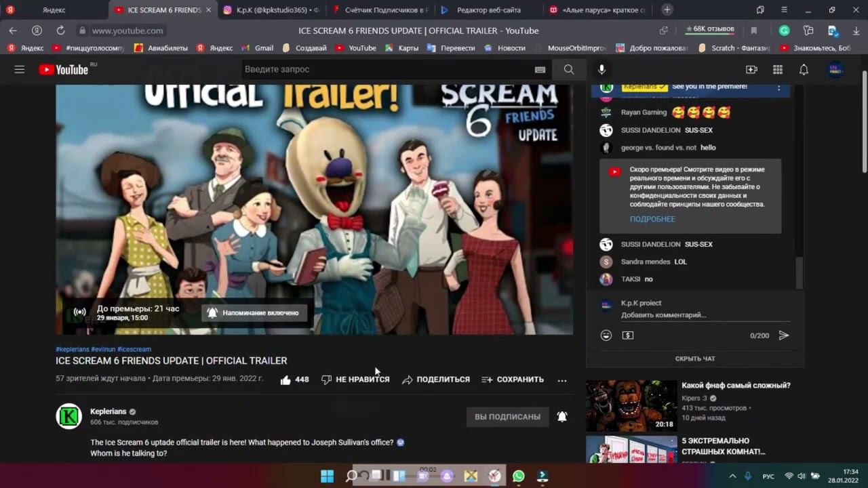Open the on-screen keyboard in search box
The image size is (868, 488).
coord(540,69)
